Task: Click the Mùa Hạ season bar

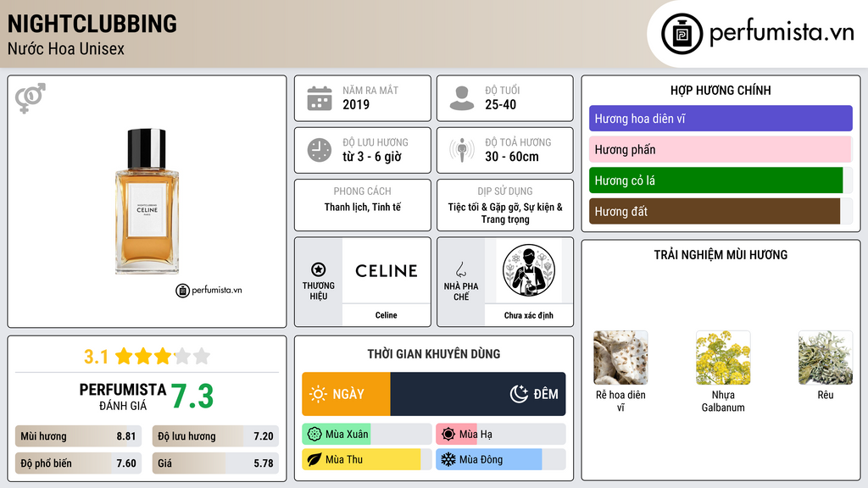Action: tap(500, 435)
